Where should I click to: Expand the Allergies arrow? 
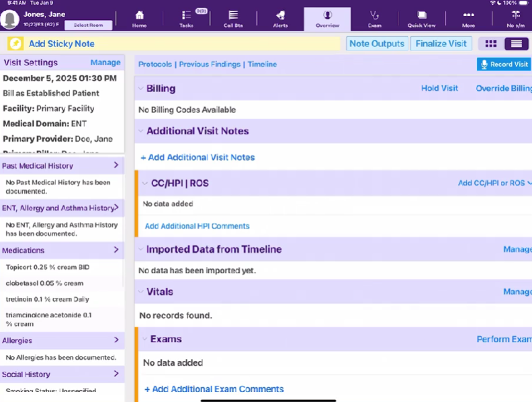pyautogui.click(x=116, y=339)
